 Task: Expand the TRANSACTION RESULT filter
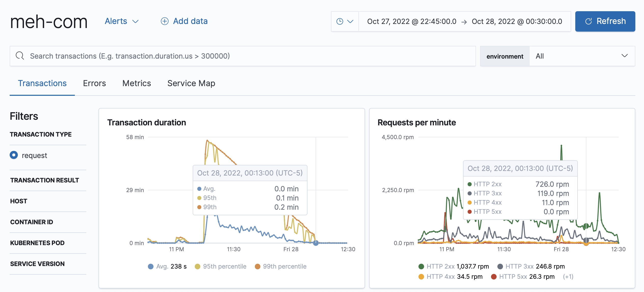(x=45, y=180)
